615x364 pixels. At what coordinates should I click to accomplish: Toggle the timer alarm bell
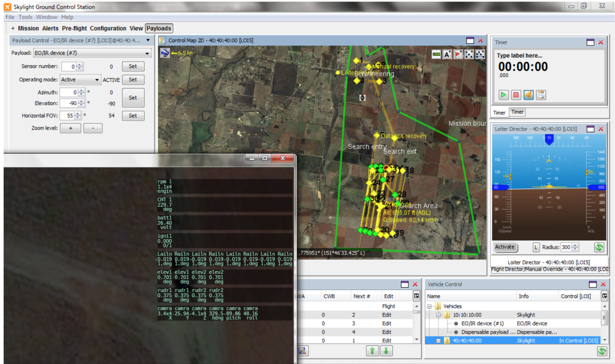click(529, 95)
